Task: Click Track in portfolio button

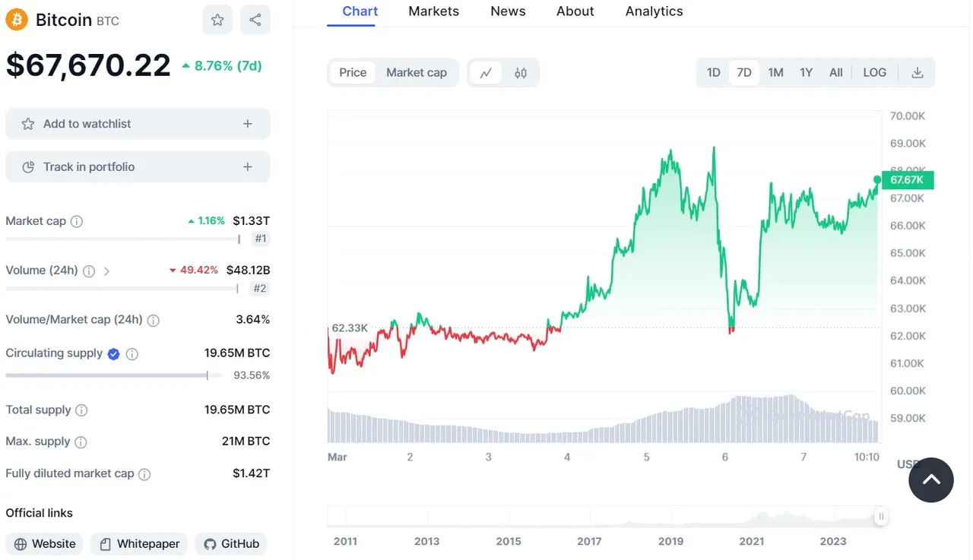Action: tap(138, 167)
